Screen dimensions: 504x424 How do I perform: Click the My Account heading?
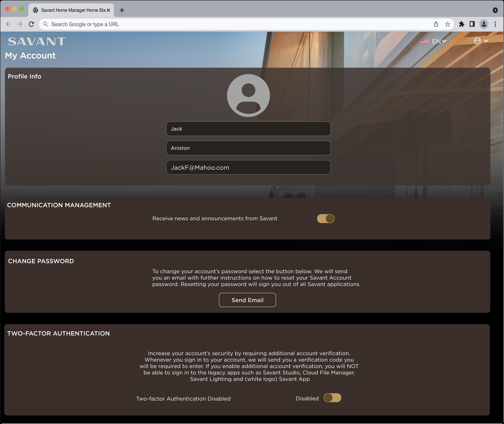pos(30,56)
